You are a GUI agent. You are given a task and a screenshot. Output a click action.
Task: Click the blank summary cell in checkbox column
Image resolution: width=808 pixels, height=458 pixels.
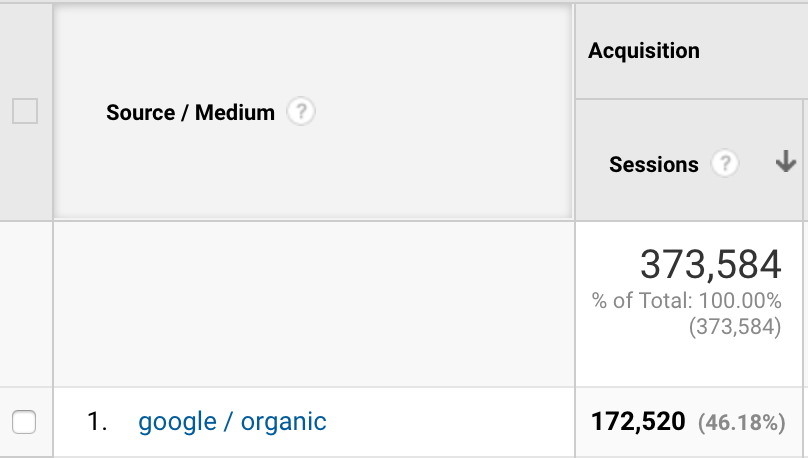26,304
